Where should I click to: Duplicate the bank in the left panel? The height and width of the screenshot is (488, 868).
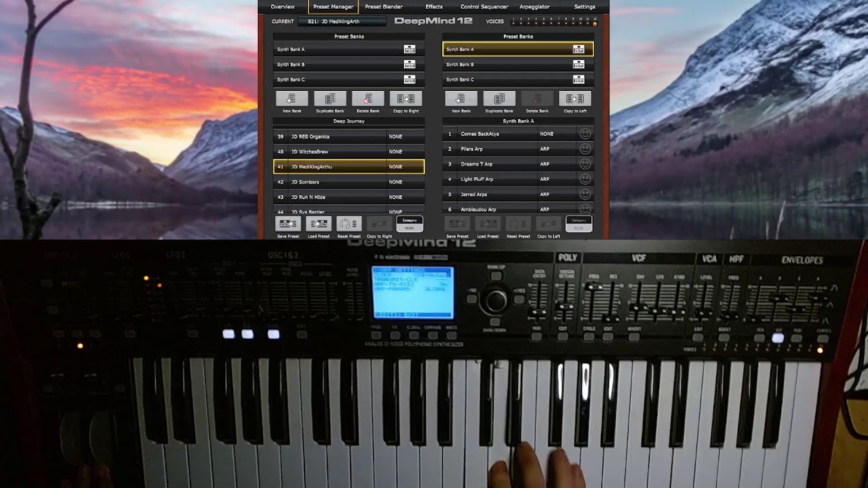point(330,99)
